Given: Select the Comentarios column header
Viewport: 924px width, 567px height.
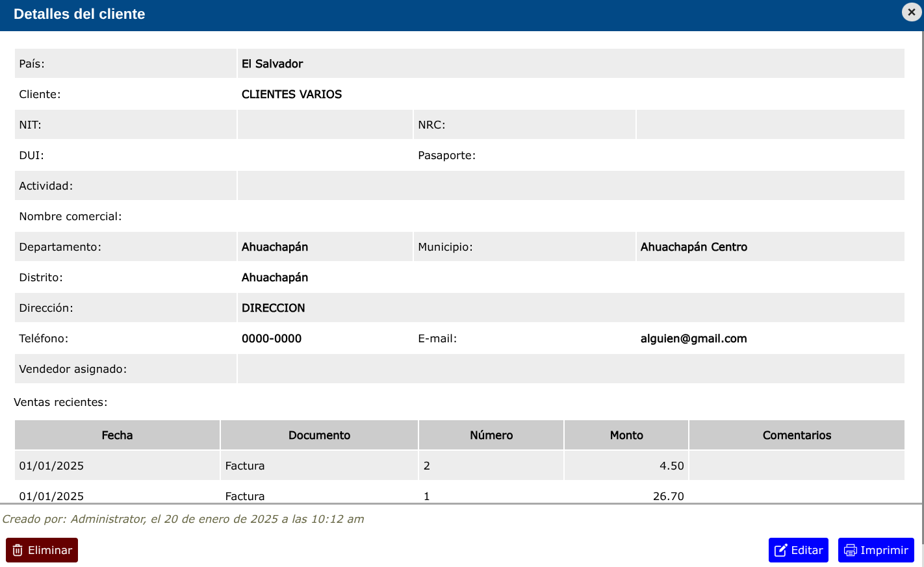Looking at the screenshot, I should coord(797,435).
